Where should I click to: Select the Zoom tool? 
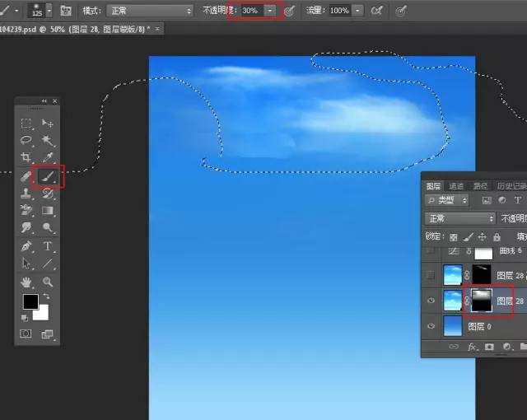(x=48, y=282)
